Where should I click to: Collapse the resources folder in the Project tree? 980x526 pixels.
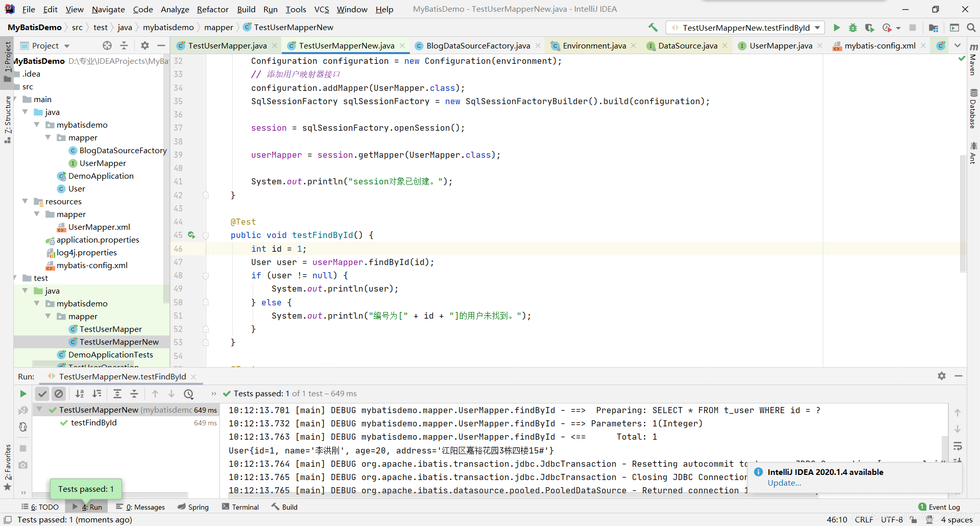pyautogui.click(x=25, y=201)
